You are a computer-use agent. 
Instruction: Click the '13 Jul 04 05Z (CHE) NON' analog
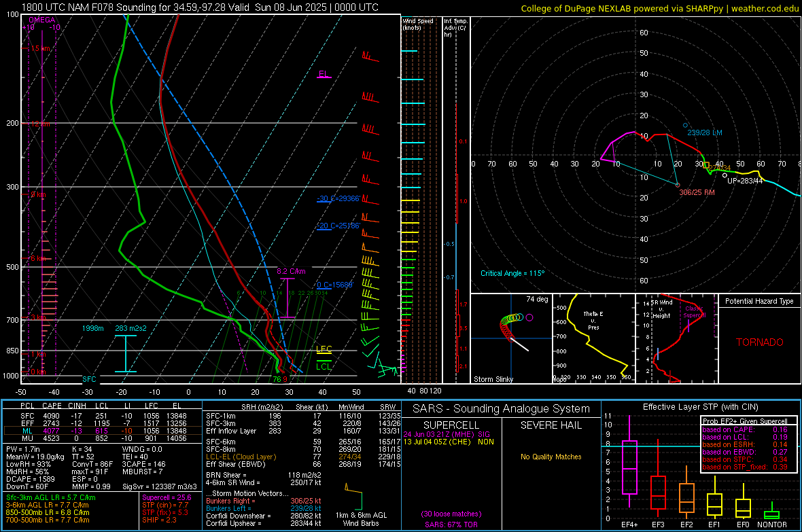(449, 442)
